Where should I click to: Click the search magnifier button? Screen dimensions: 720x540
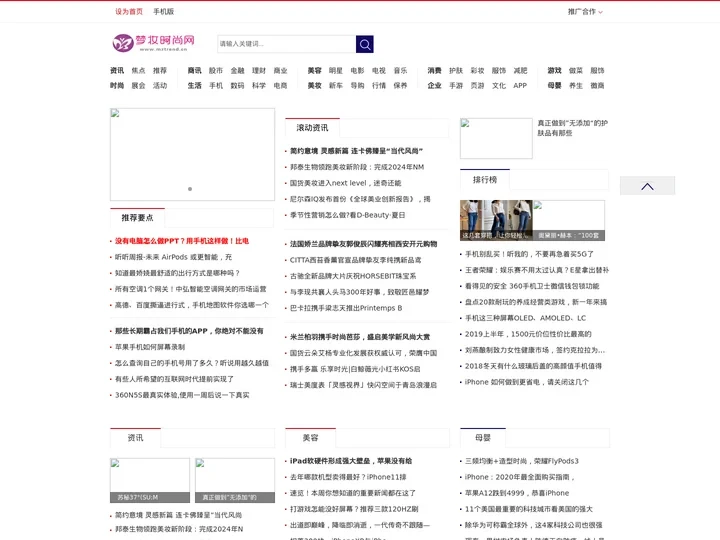click(x=365, y=44)
